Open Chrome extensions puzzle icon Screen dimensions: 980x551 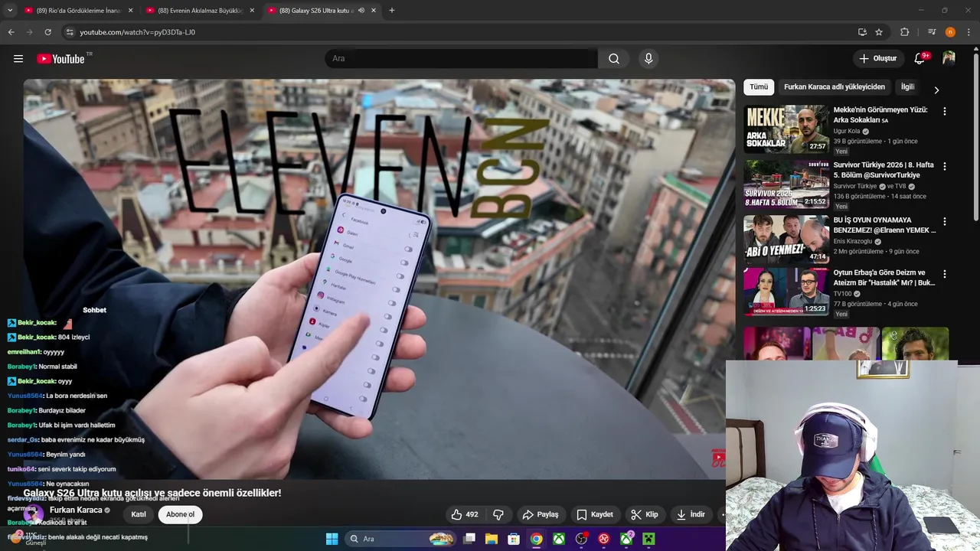[905, 32]
